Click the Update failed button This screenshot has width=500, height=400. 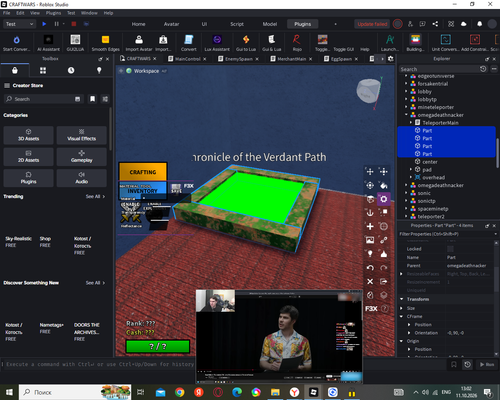tap(372, 24)
